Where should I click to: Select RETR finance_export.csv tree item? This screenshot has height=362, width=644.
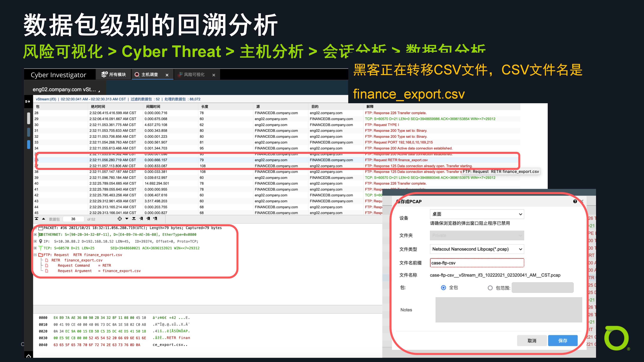pyautogui.click(x=77, y=260)
